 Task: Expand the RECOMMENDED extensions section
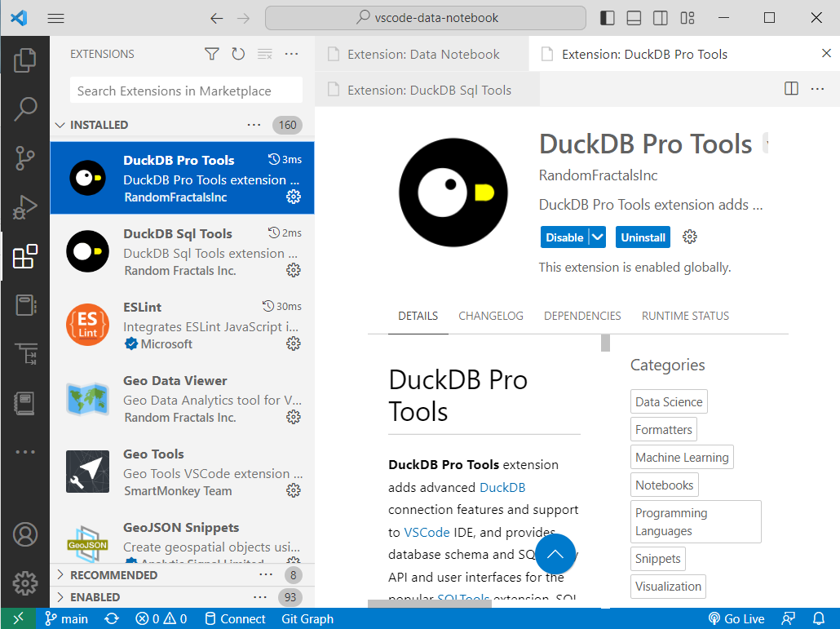(x=60, y=575)
